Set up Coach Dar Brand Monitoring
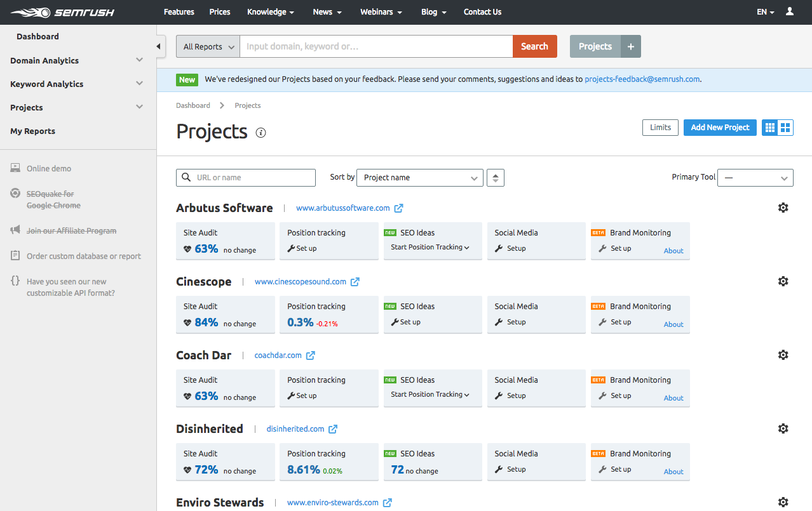This screenshot has height=511, width=812. point(615,395)
